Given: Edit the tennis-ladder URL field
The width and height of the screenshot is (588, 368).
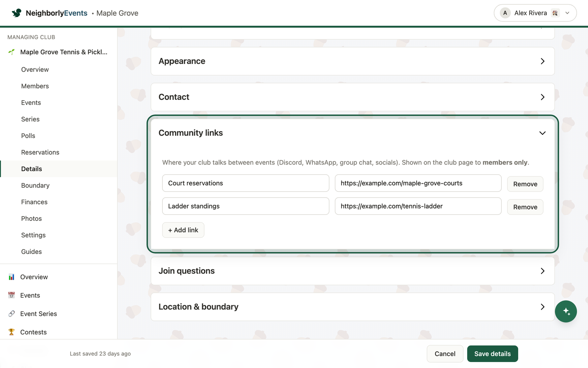Looking at the screenshot, I should (418, 206).
